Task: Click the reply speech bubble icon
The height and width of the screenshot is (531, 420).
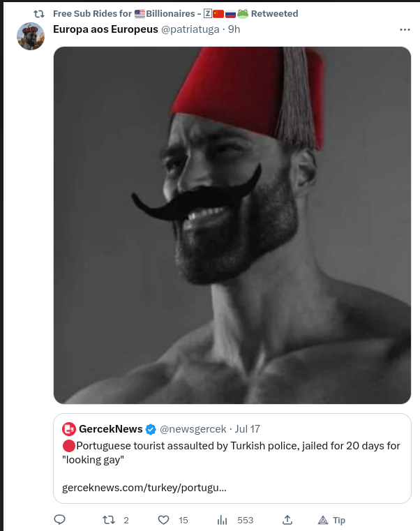Action: click(60, 520)
